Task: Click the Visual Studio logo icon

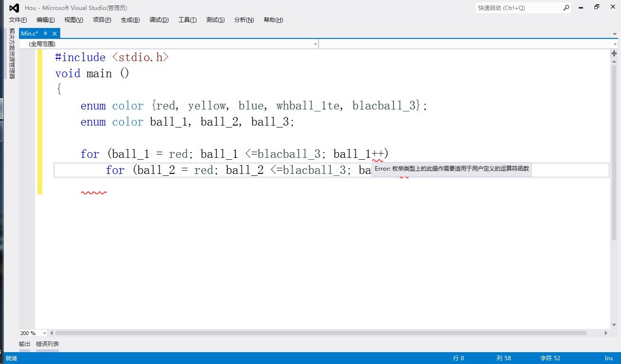Action: click(x=14, y=8)
